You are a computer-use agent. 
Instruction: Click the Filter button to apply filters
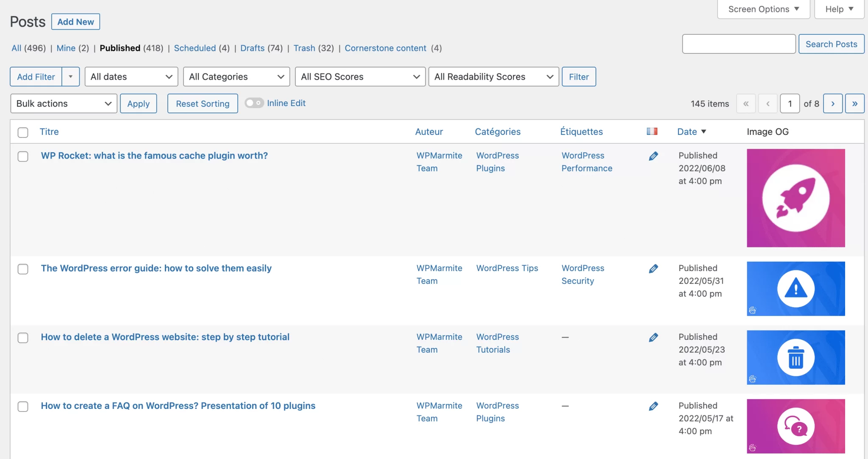(579, 76)
